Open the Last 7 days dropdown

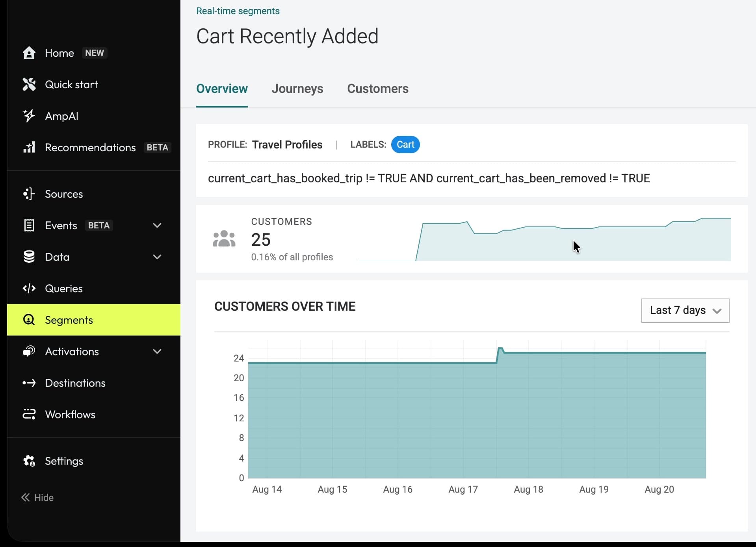[x=685, y=310]
